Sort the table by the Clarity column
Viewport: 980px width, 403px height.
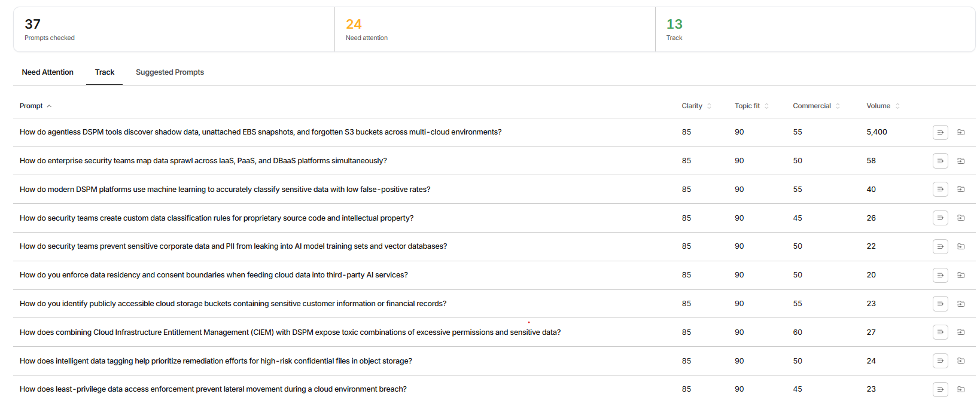[x=696, y=106]
